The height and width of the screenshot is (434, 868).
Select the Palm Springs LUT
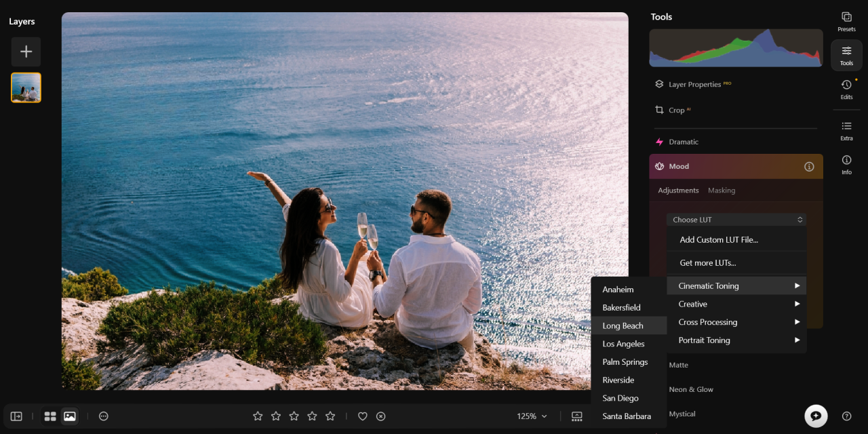(x=629, y=362)
